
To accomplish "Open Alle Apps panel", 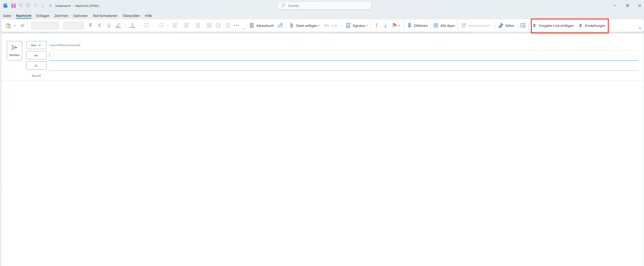I will [x=444, y=25].
